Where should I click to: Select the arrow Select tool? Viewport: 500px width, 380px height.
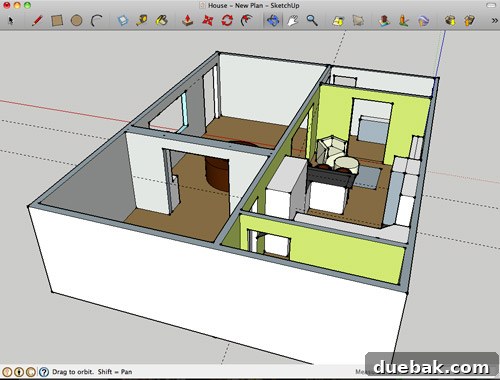pyautogui.click(x=11, y=21)
